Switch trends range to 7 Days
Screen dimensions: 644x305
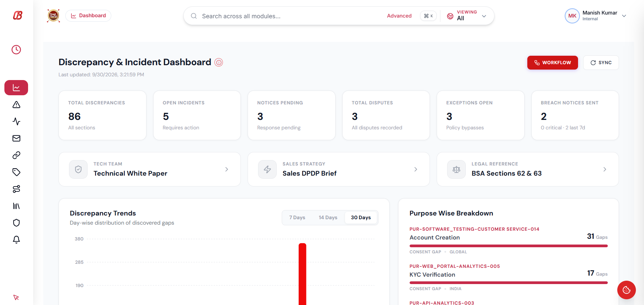[297, 218]
